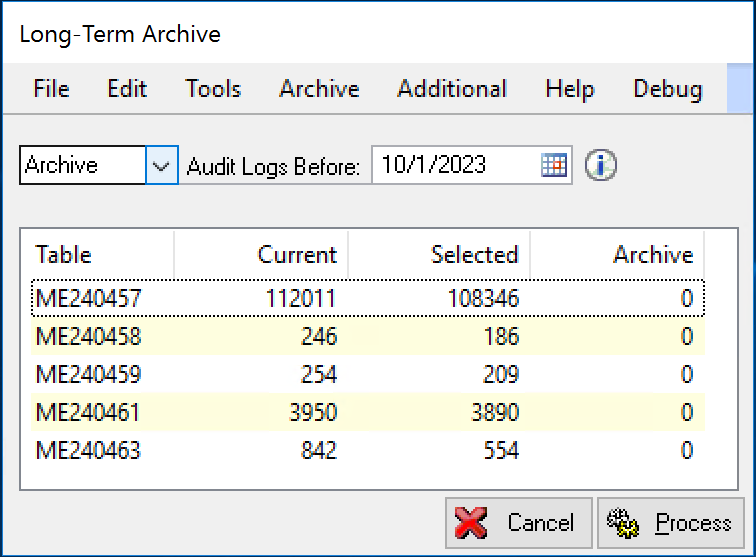Open the File menu
This screenshot has height=557, width=756.
(51, 89)
